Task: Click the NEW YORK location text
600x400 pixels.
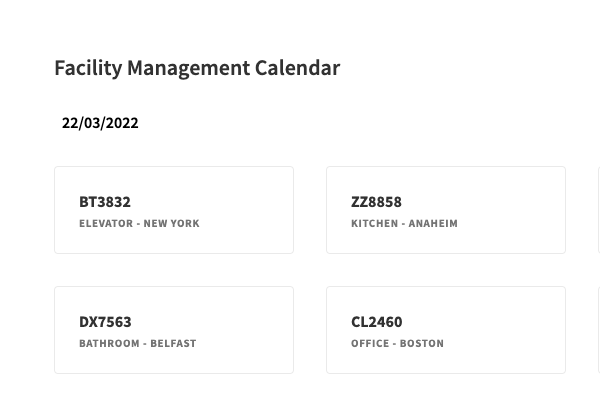Action: click(x=171, y=224)
